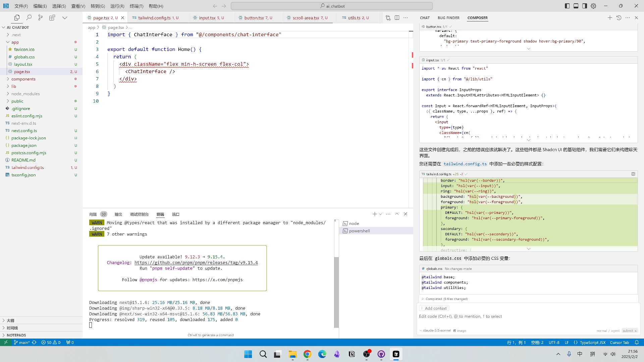The height and width of the screenshot is (362, 644).
Task: Open the Cursor settings gear icon
Action: tap(593, 6)
